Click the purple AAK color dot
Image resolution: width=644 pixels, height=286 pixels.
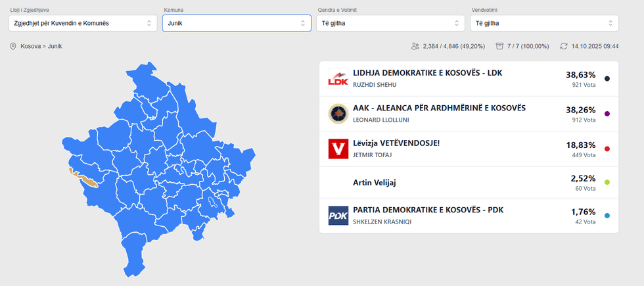607,114
